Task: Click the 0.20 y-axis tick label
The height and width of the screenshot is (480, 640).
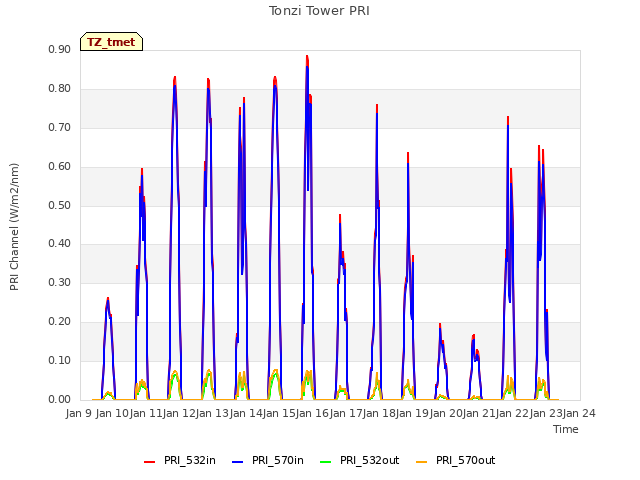Action: [60, 322]
